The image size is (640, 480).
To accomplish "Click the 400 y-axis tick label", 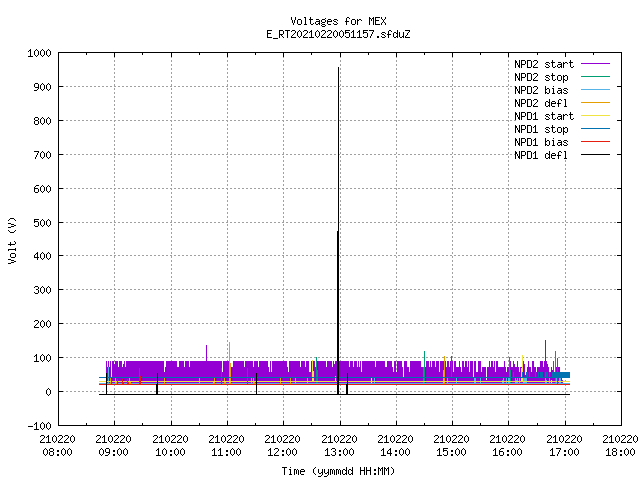I will (x=42, y=256).
